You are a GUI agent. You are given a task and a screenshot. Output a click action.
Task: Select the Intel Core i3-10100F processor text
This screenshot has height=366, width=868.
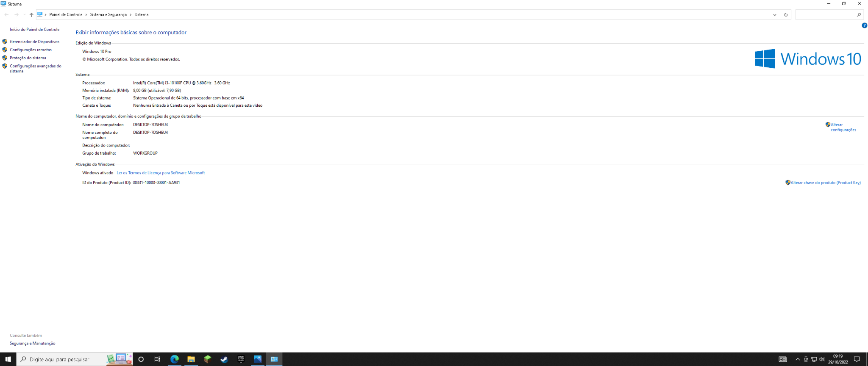click(x=181, y=83)
